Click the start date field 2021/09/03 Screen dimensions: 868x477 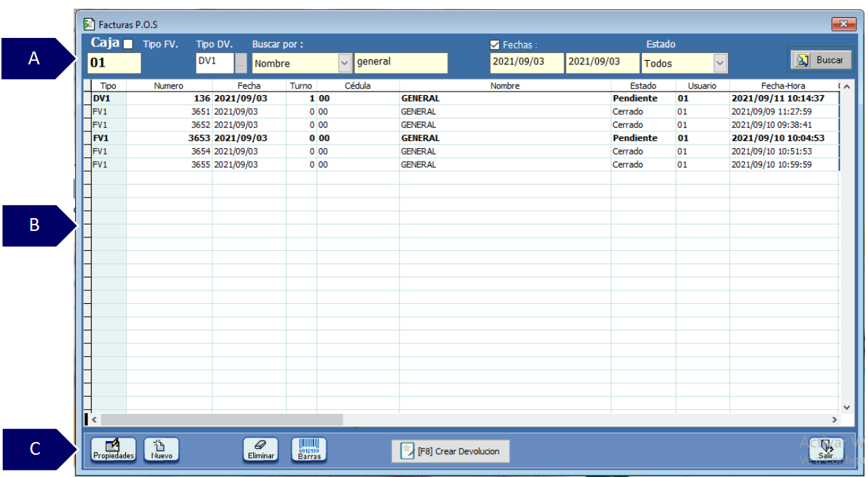(x=527, y=63)
